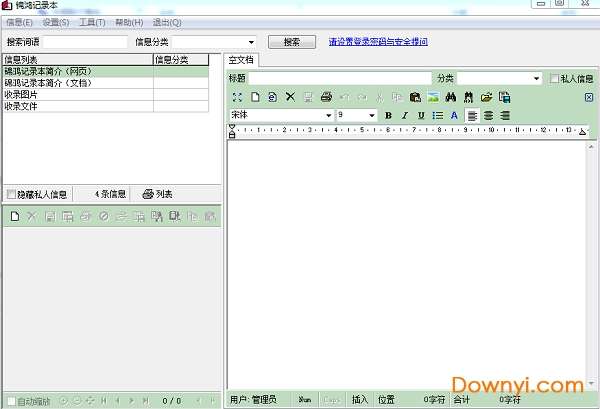The image size is (600, 409).
Task: Check the 私人信息 checkbox
Action: click(554, 79)
